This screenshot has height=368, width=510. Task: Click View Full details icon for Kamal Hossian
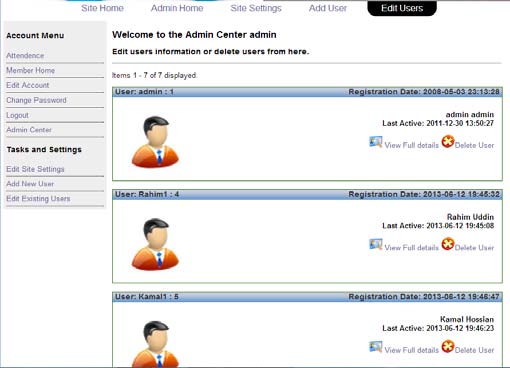coord(376,347)
